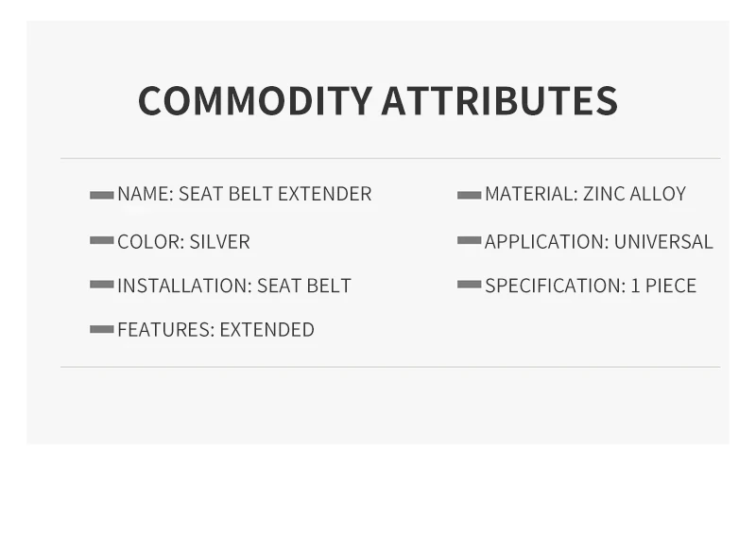Click the SEAT BELT EXTENDER name text
756x556 pixels.
coord(275,194)
